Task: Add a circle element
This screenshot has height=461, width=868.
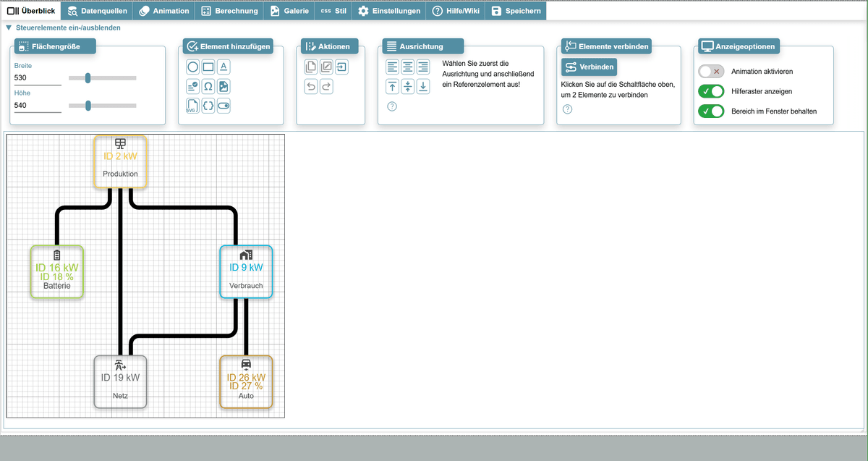Action: point(192,67)
